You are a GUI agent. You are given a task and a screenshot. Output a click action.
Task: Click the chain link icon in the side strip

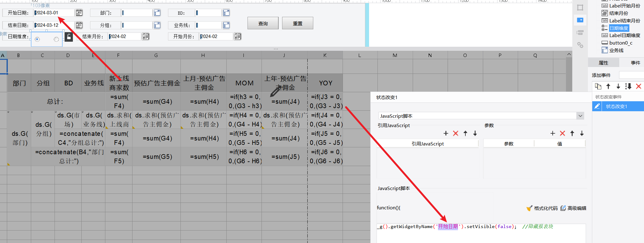coord(580,45)
